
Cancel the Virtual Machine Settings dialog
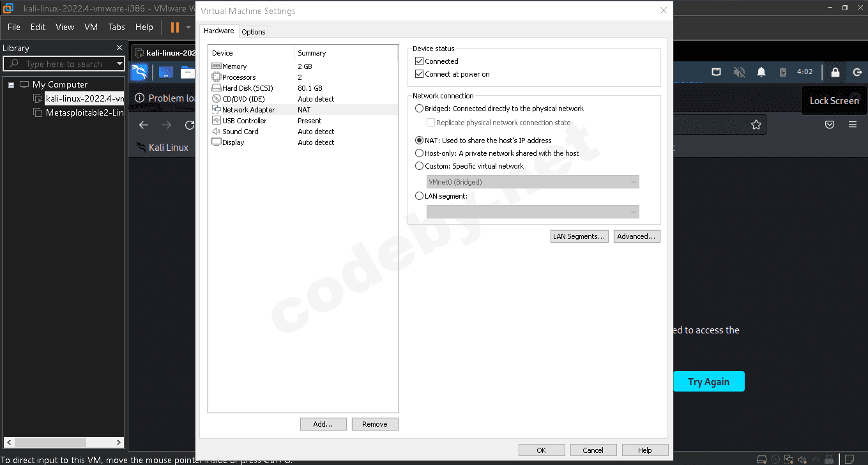click(x=593, y=450)
